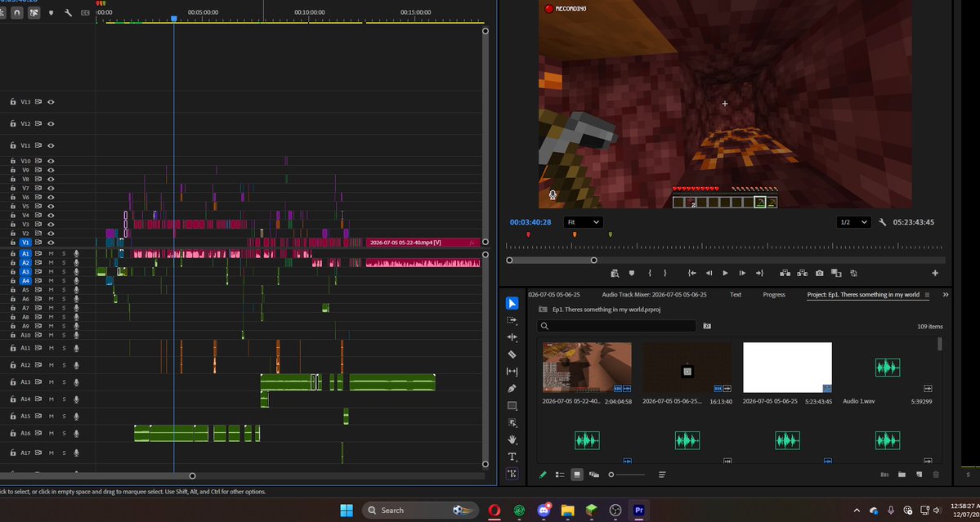Switch Project panel to Icon View

coord(577,475)
